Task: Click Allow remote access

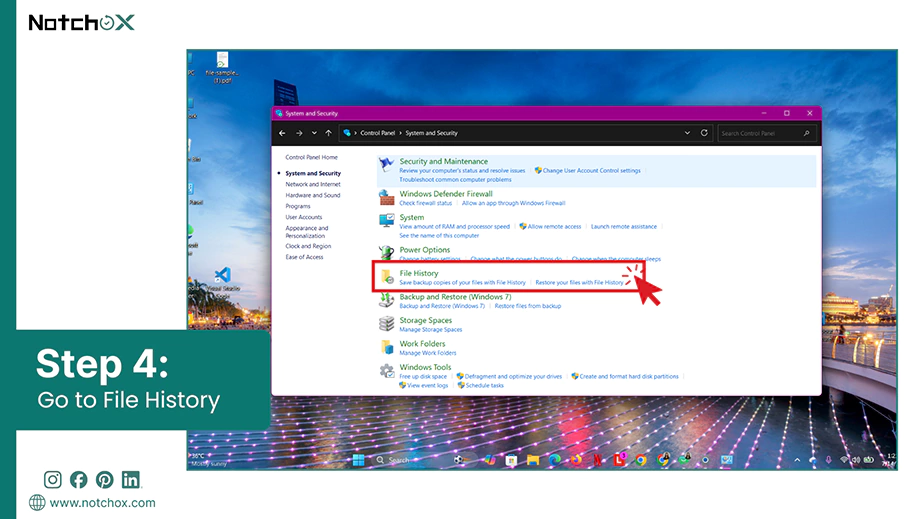Action: pyautogui.click(x=554, y=227)
